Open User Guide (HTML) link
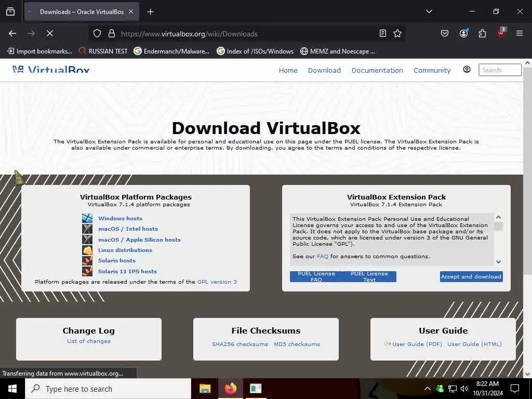The height and width of the screenshot is (399, 532). pos(474,344)
